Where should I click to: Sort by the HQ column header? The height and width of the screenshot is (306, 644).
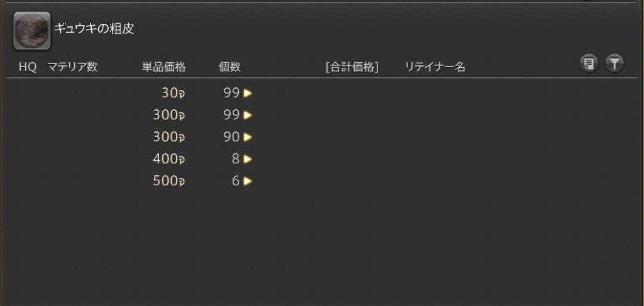(28, 67)
